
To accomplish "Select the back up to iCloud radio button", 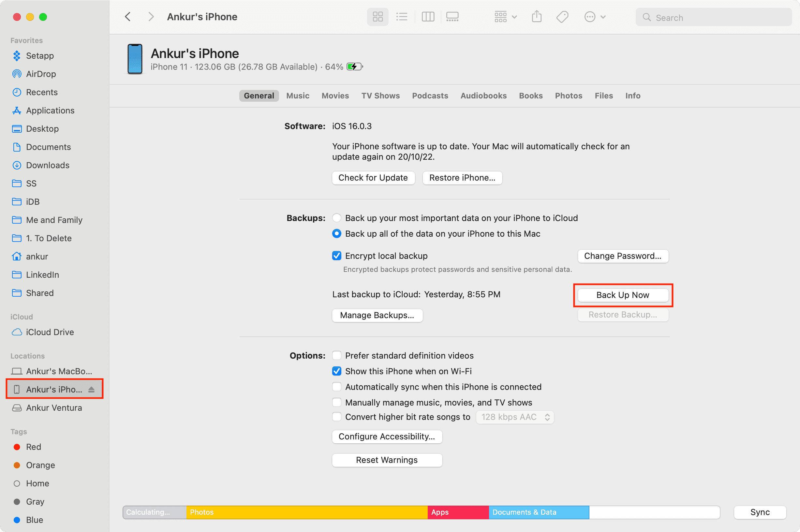I will 336,218.
